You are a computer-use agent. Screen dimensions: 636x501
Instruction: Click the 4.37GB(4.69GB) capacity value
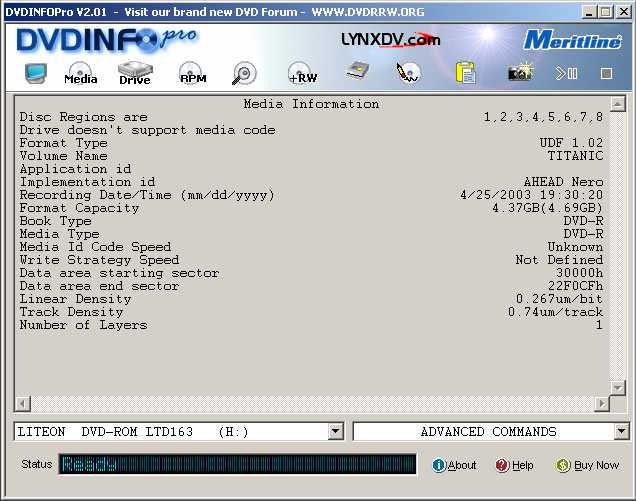click(x=548, y=208)
